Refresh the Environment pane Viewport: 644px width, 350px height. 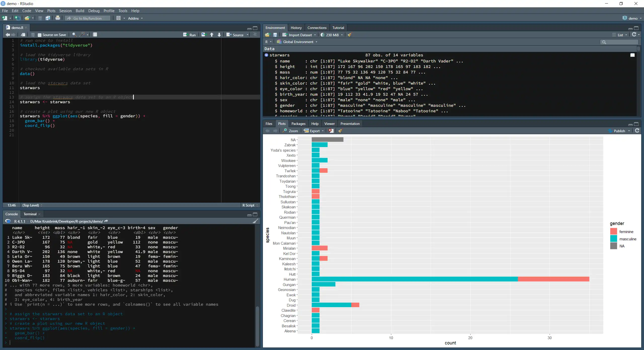[x=634, y=34]
